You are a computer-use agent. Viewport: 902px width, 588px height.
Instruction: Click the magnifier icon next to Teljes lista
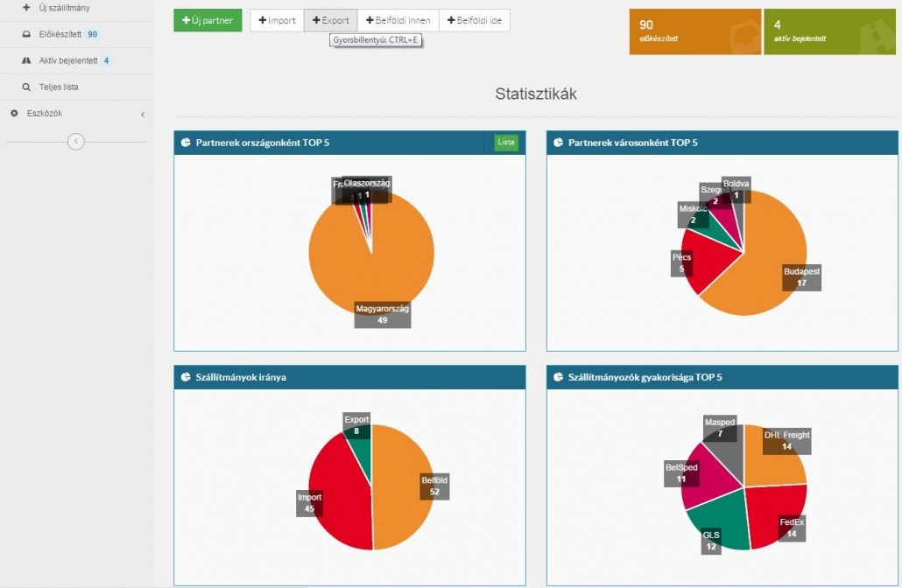[26, 87]
